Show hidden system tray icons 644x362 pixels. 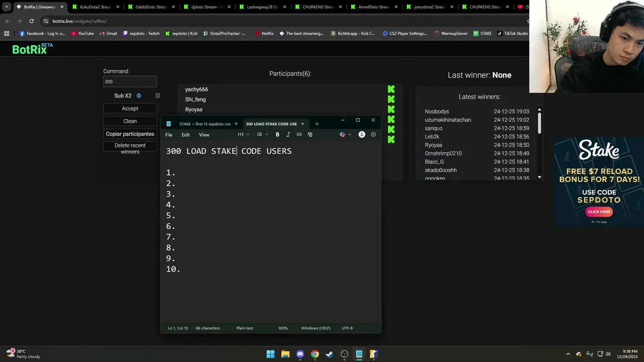pyautogui.click(x=568, y=354)
